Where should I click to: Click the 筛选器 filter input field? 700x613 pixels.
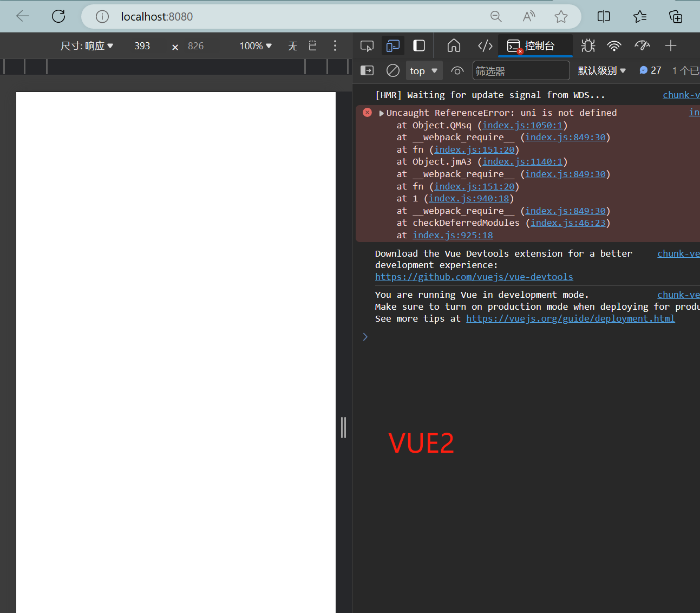pyautogui.click(x=521, y=70)
